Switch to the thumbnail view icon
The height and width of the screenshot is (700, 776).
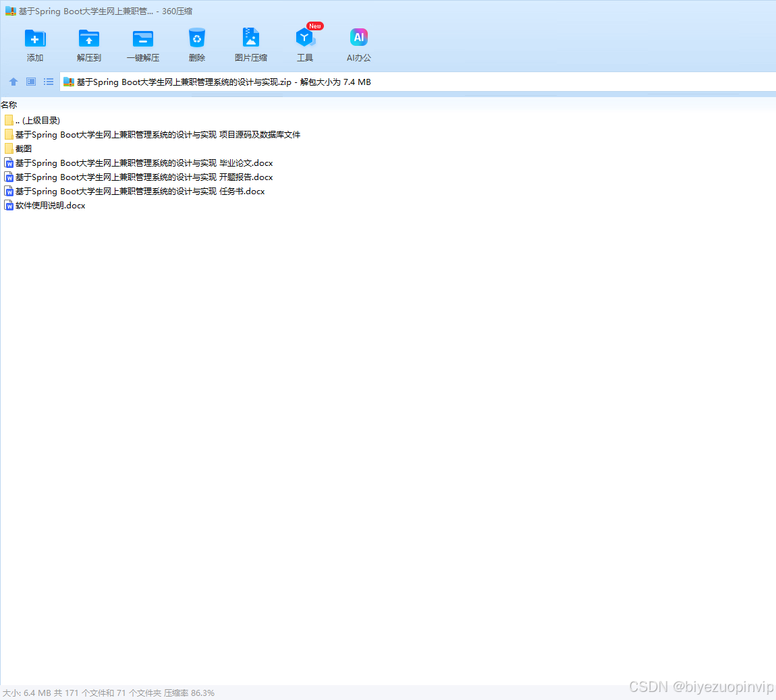click(31, 82)
